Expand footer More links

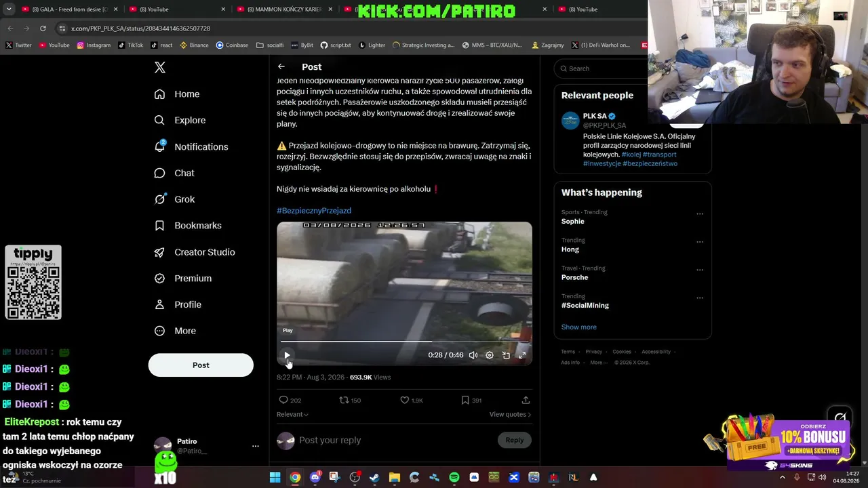click(599, 363)
